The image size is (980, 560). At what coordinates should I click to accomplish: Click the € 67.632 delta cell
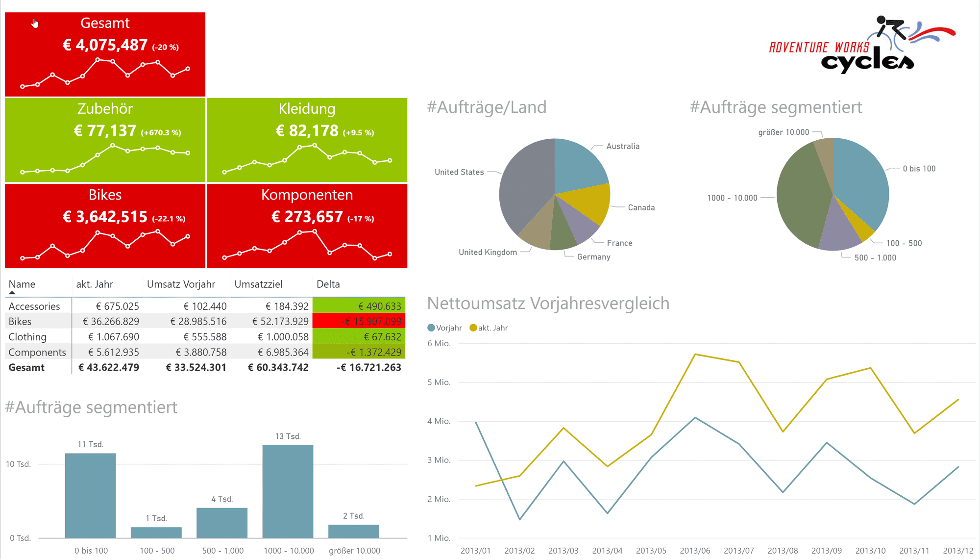[359, 336]
